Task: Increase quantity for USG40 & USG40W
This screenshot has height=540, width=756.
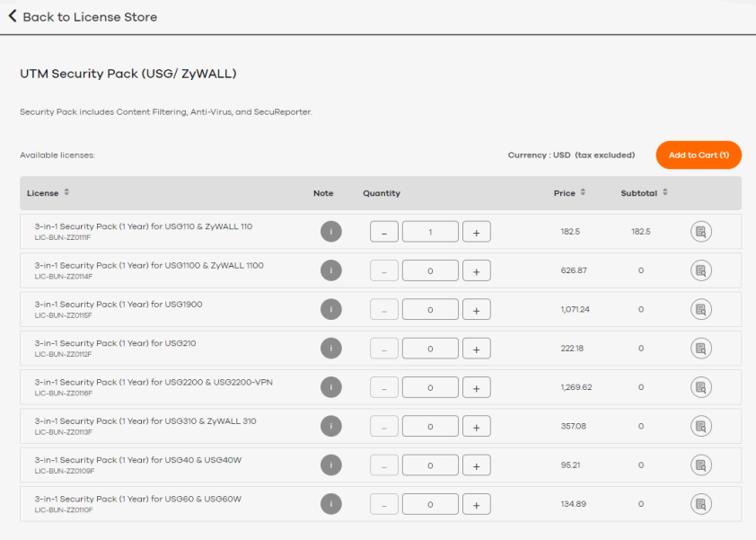Action: point(477,465)
